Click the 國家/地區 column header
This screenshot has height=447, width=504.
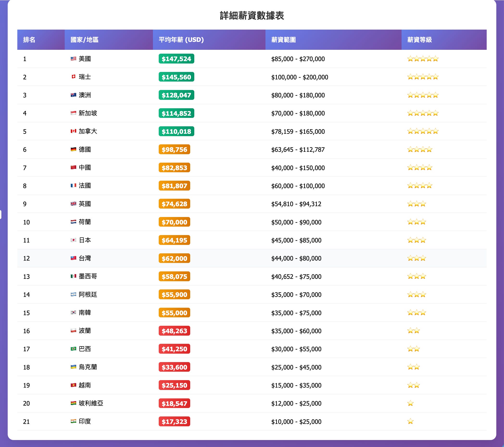coord(84,40)
